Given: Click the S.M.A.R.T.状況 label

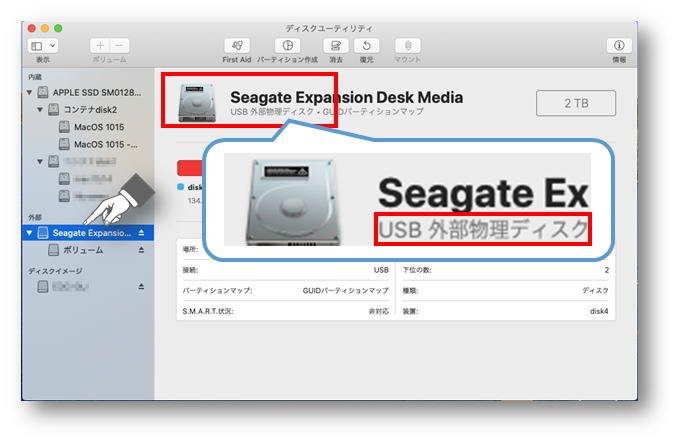Looking at the screenshot, I should point(208,311).
